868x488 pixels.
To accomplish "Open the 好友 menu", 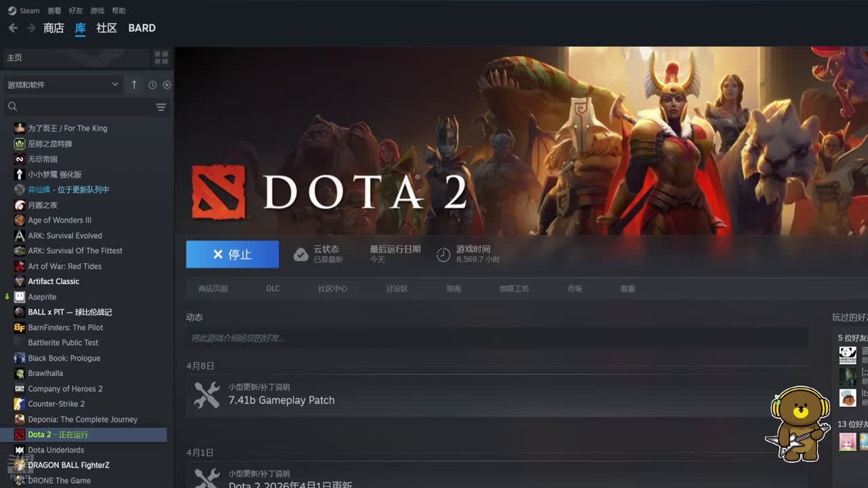I will coord(75,11).
